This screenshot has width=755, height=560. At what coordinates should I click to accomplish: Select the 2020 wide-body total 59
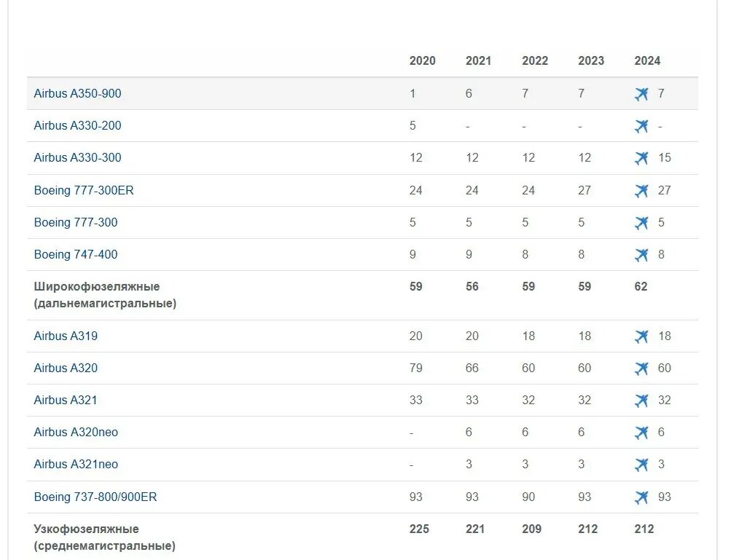tap(415, 287)
